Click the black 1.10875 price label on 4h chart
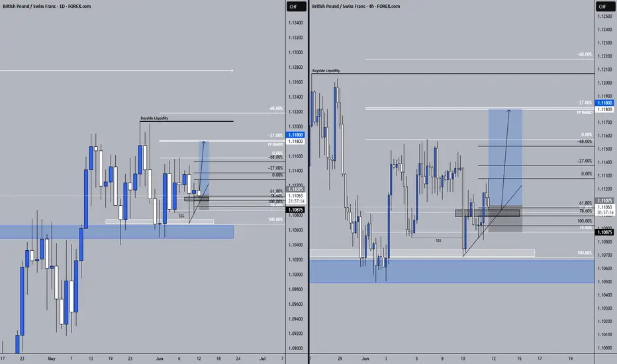The height and width of the screenshot is (364, 617). [604, 232]
